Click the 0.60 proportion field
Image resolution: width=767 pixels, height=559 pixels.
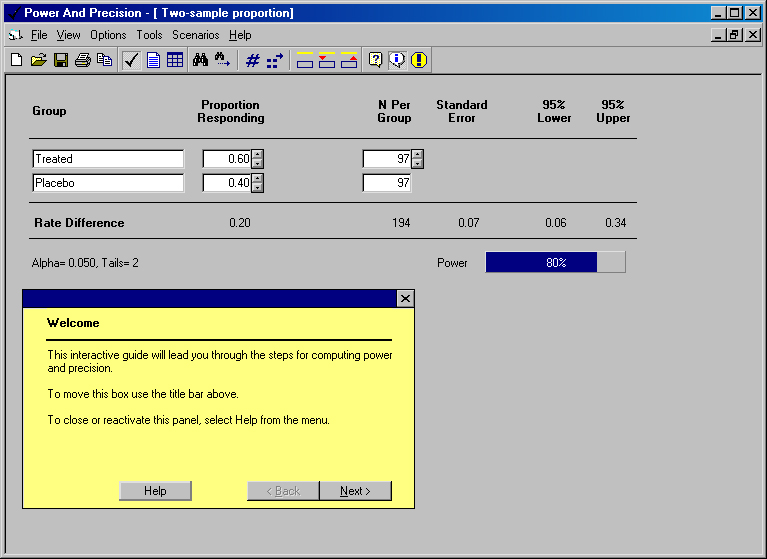[x=227, y=159]
